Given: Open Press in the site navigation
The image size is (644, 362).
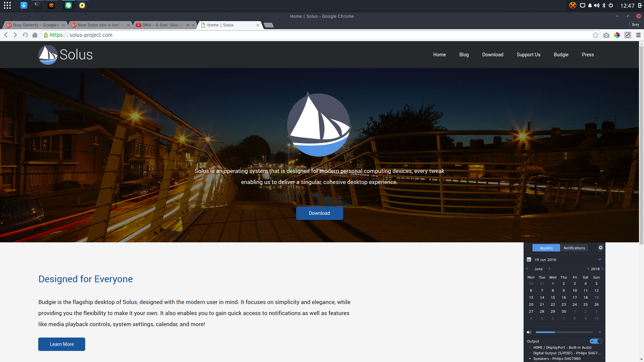Looking at the screenshot, I should coord(588,55).
